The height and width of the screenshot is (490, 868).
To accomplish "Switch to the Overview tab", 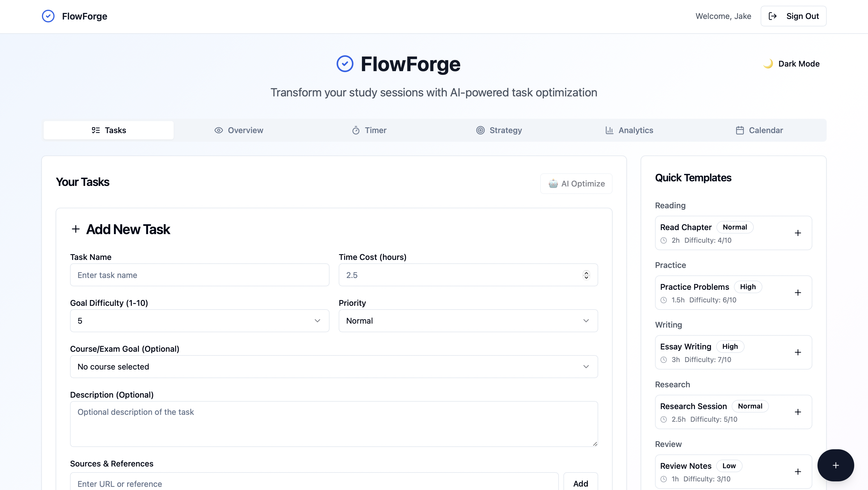I will [239, 130].
